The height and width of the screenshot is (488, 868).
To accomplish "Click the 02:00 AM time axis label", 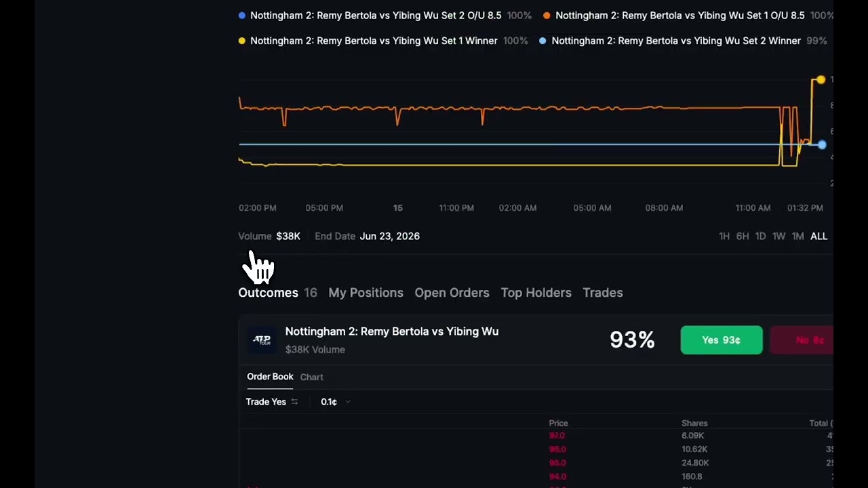I will click(517, 208).
